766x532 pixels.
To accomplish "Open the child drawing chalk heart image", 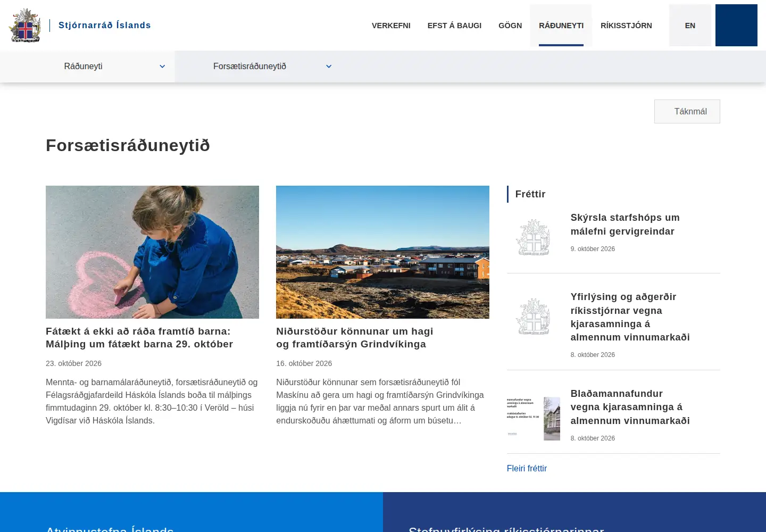I will [x=152, y=252].
